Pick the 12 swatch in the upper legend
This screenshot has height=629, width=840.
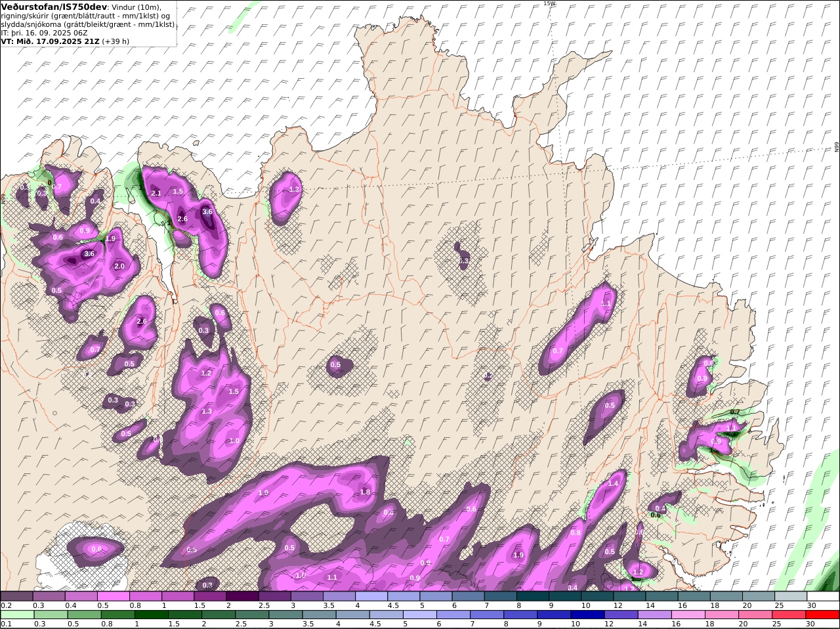[630, 596]
